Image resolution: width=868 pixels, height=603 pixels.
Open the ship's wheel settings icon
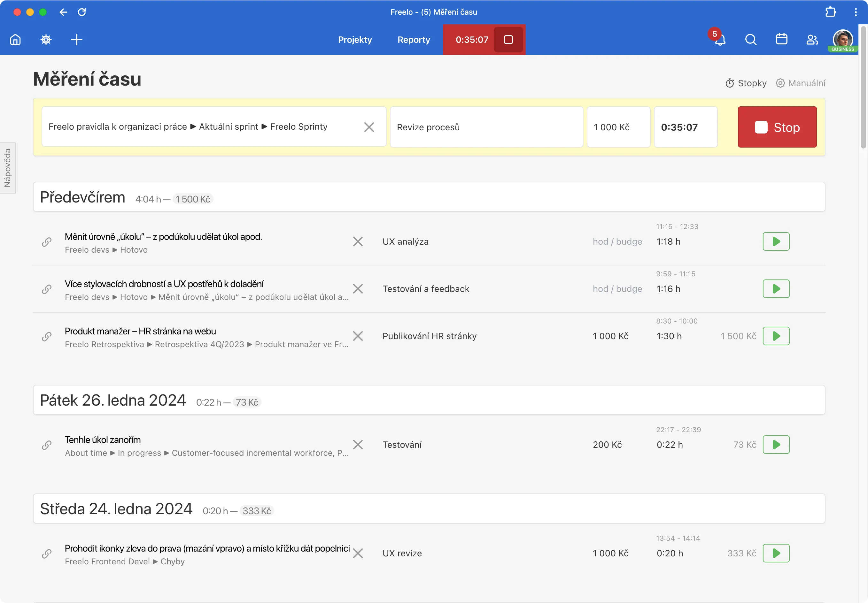tap(46, 40)
